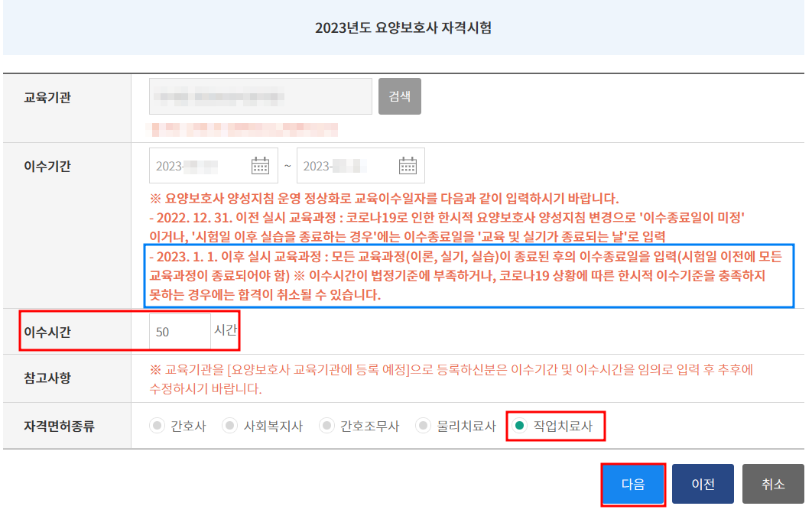
Task: Click the 이수시간 hours input field
Action: point(182,330)
